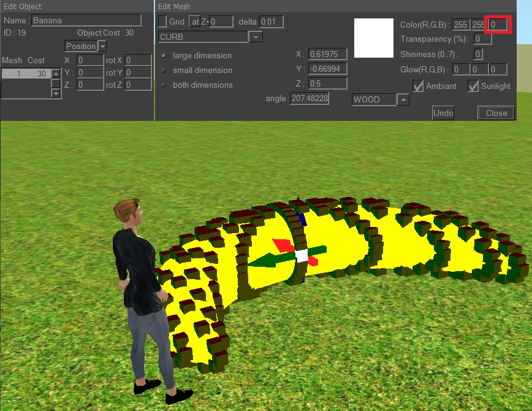Image resolution: width=532 pixels, height=411 pixels.
Task: Open the WOOD material dropdown arrow
Action: click(x=403, y=99)
